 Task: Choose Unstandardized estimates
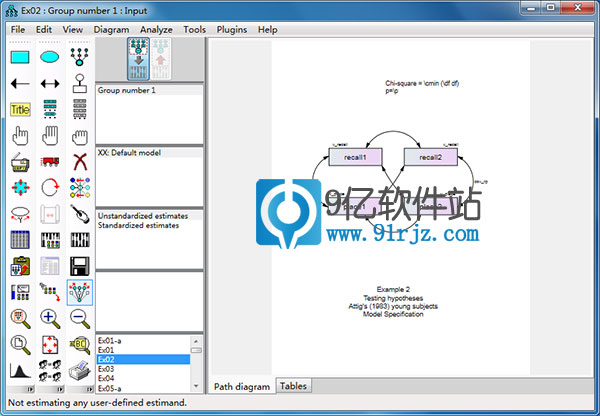point(149,216)
